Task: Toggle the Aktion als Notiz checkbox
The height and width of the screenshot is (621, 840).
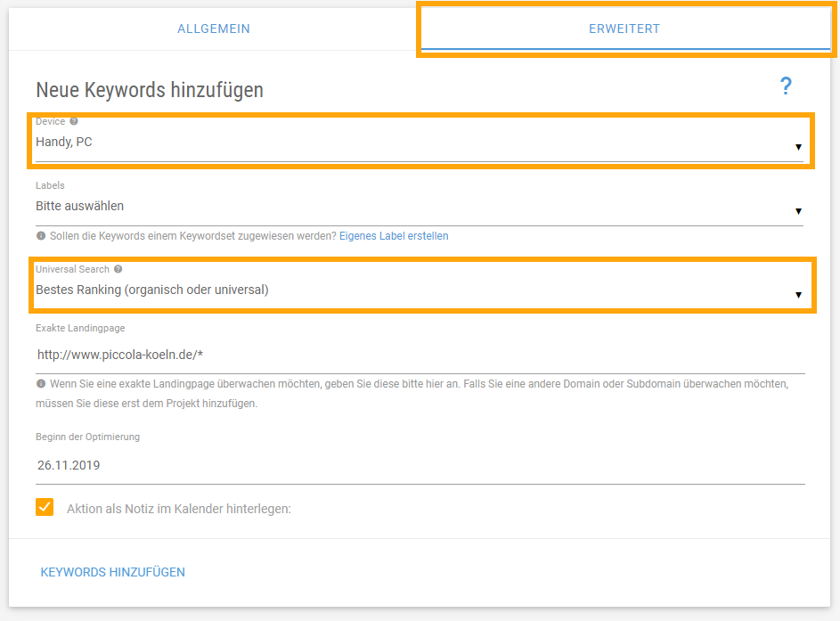Action: [x=45, y=507]
